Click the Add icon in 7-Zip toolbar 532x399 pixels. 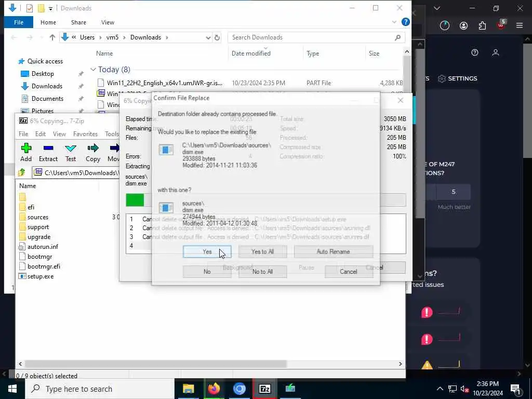click(x=26, y=152)
